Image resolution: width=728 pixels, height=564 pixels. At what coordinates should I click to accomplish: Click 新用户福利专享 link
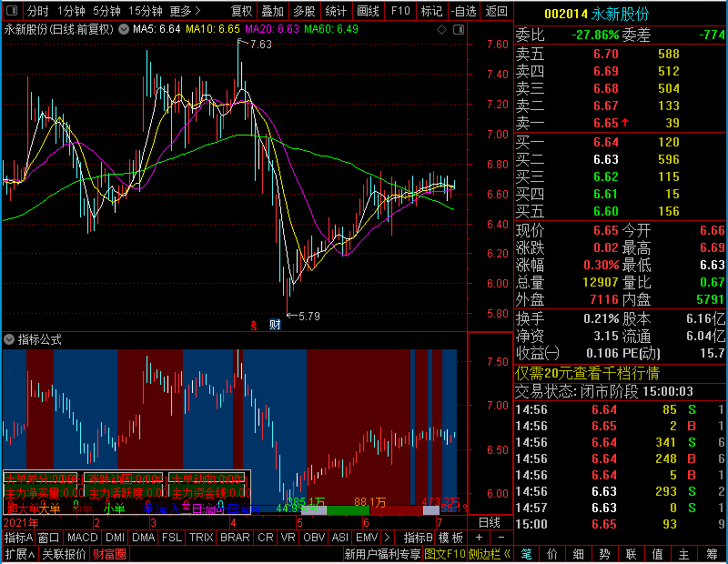(x=382, y=554)
